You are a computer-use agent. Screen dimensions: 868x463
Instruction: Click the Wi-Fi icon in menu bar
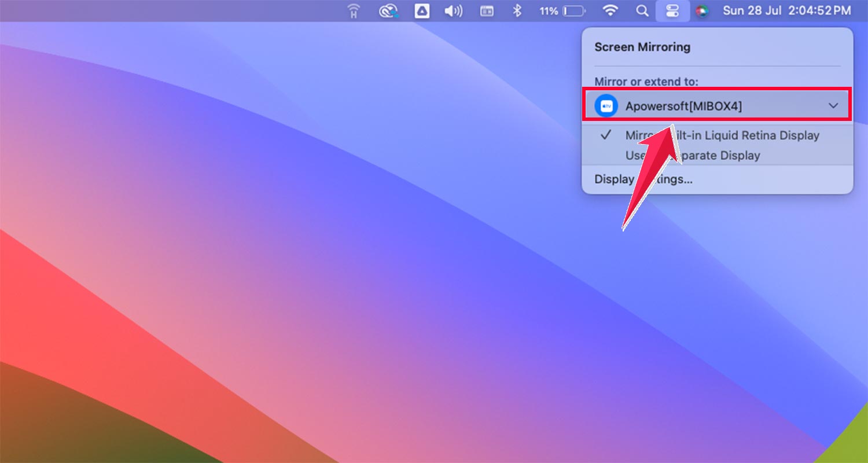(x=611, y=10)
